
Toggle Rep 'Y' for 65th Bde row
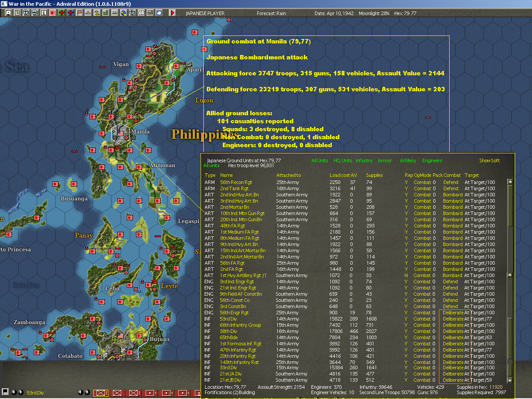407,337
